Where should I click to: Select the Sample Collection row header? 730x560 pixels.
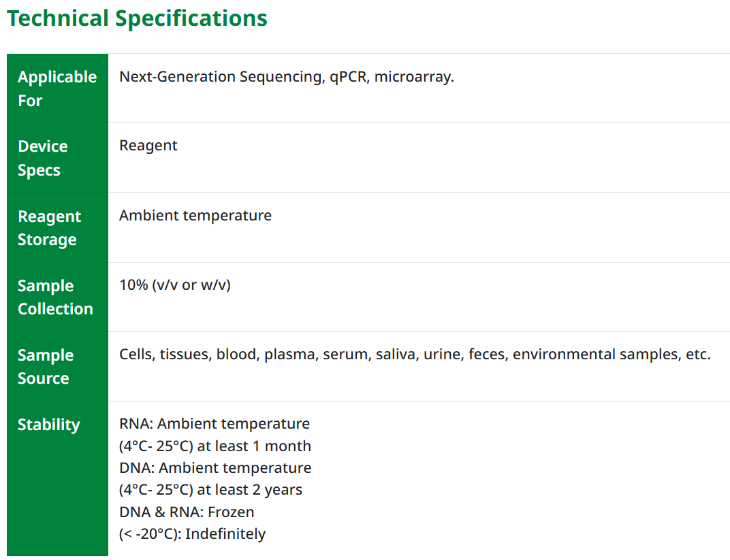click(x=55, y=297)
